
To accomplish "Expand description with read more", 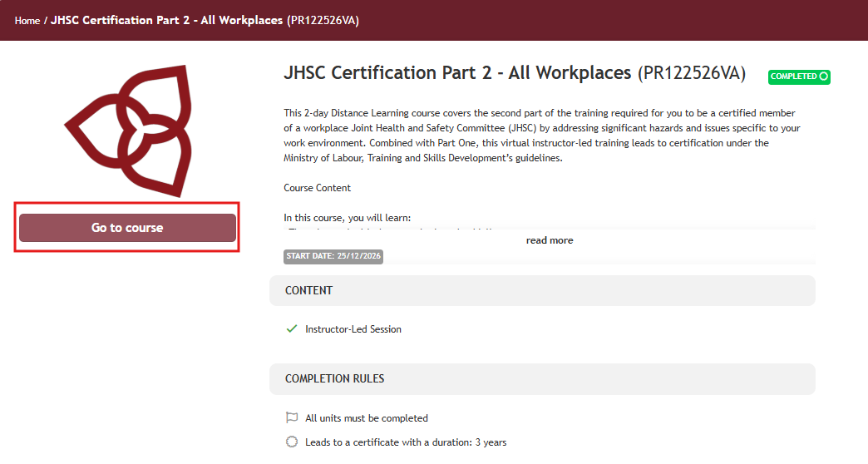I will point(549,240).
